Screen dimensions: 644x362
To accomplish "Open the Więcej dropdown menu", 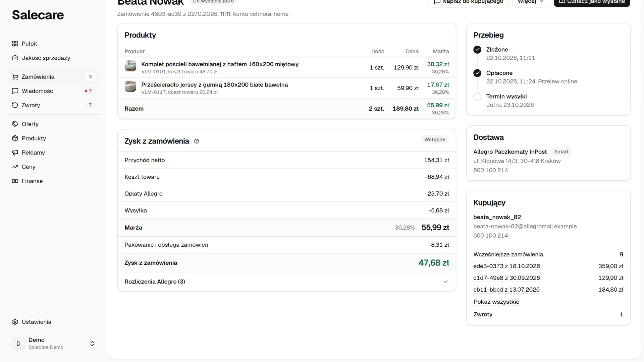I will click(x=531, y=3).
